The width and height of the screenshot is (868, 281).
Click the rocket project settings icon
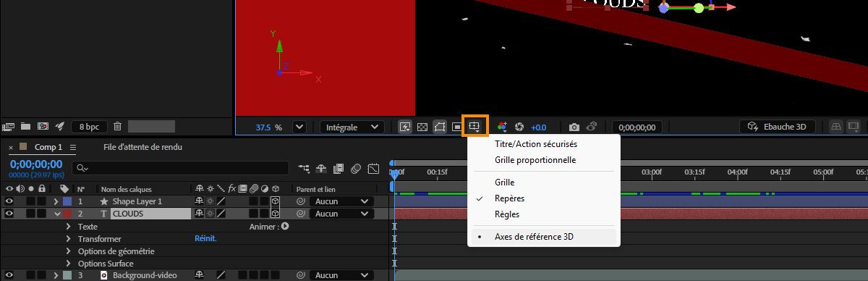pos(61,126)
